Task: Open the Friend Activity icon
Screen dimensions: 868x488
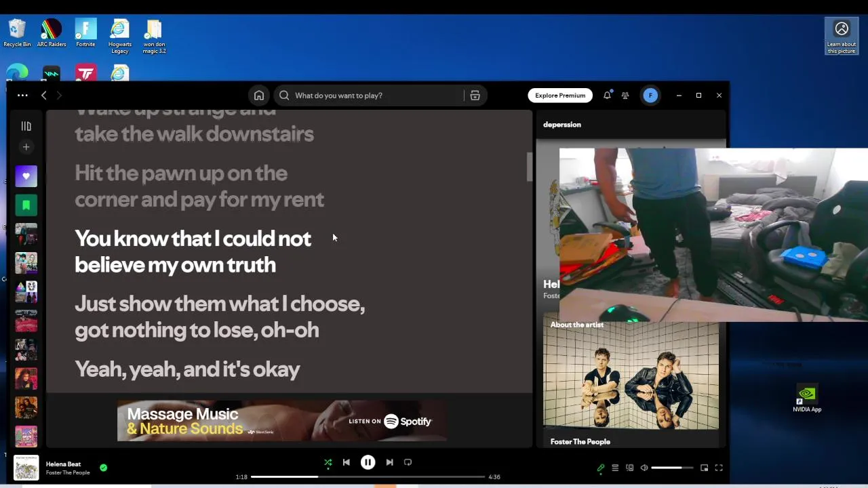Action: click(625, 96)
